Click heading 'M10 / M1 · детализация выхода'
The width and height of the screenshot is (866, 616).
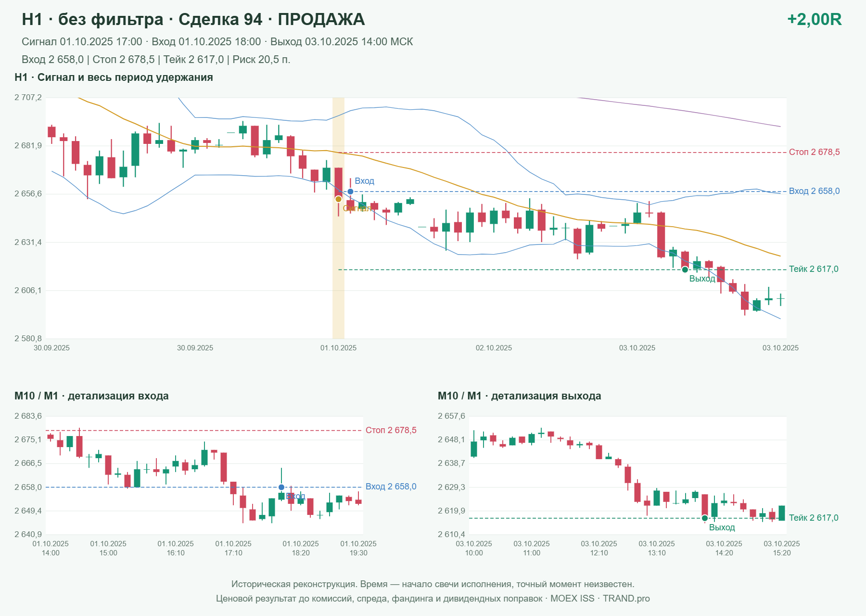(519, 396)
